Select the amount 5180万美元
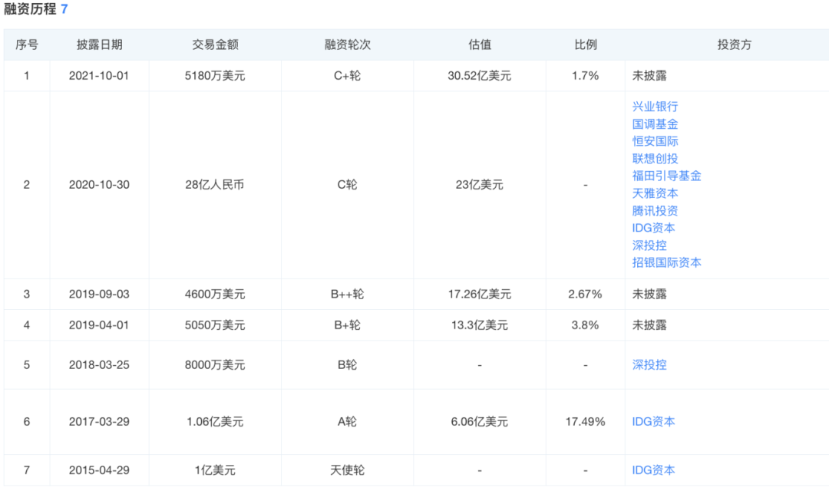Screen dimensions: 829x504 [215, 75]
